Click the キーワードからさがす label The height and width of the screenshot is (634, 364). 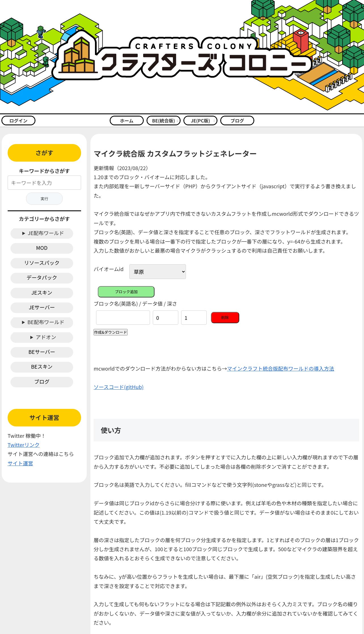pyautogui.click(x=44, y=171)
